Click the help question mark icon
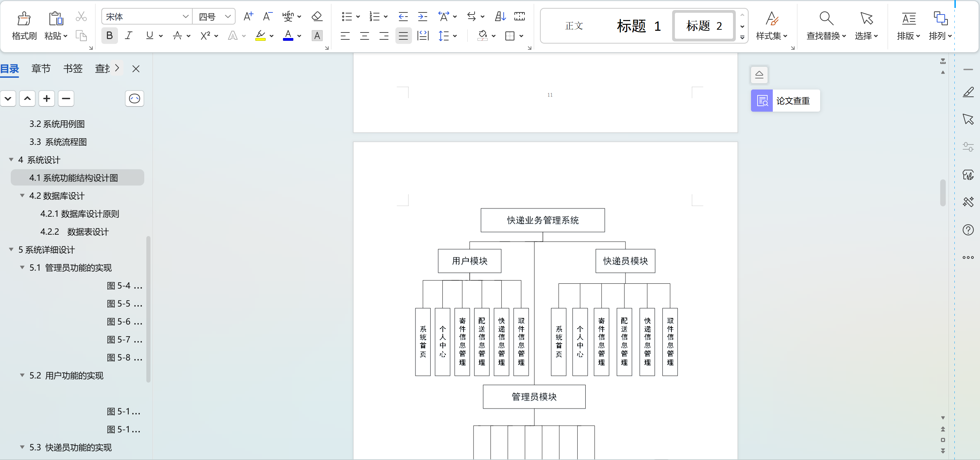Screen dimensions: 980x460 pos(968,229)
